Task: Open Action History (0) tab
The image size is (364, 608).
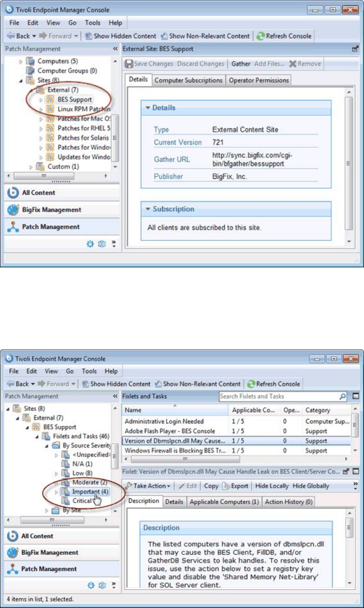Action: (288, 502)
